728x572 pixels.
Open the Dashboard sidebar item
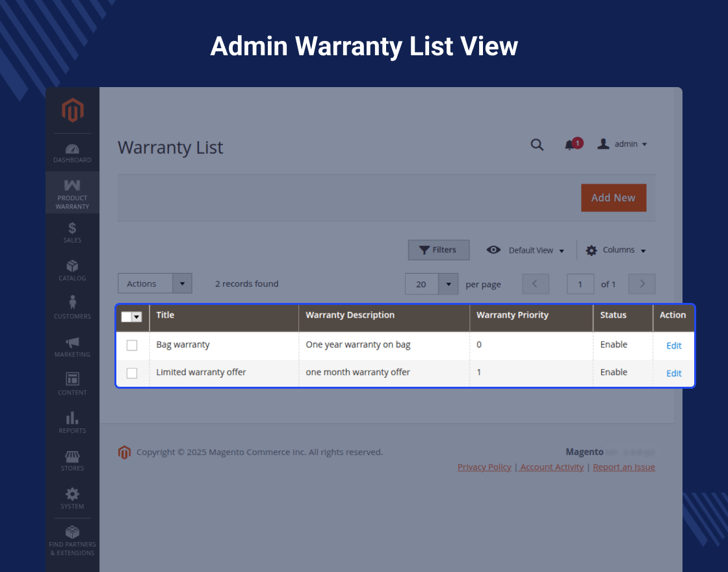point(72,153)
